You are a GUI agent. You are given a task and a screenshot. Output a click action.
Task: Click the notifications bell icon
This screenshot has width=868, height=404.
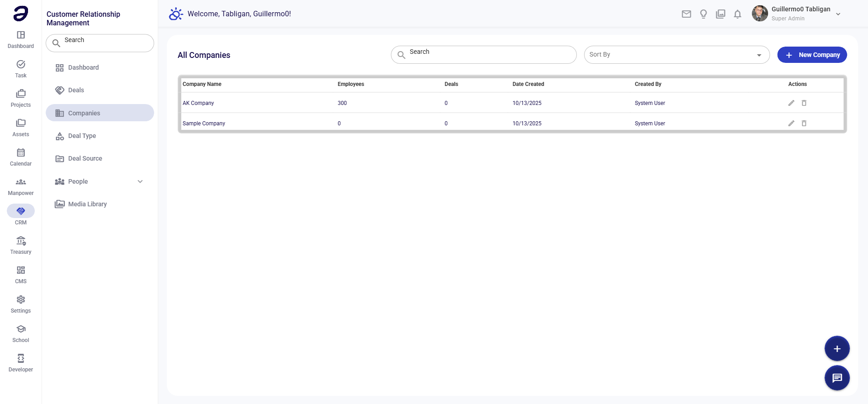[x=737, y=14]
